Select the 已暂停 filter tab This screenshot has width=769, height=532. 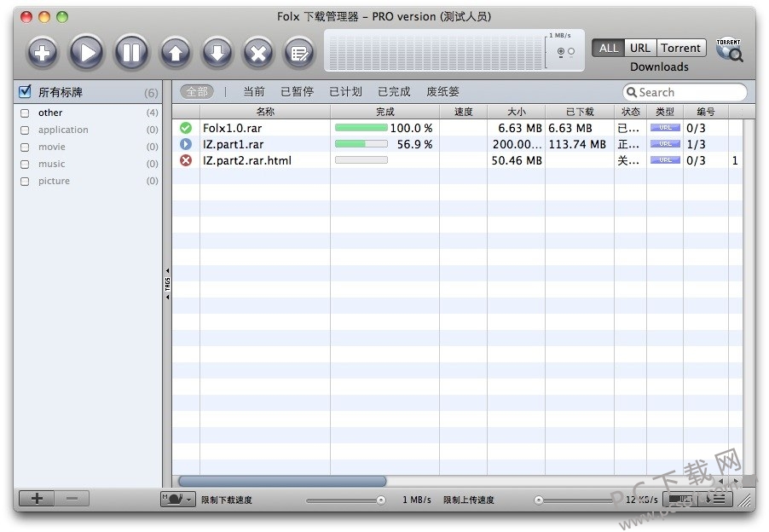297,92
